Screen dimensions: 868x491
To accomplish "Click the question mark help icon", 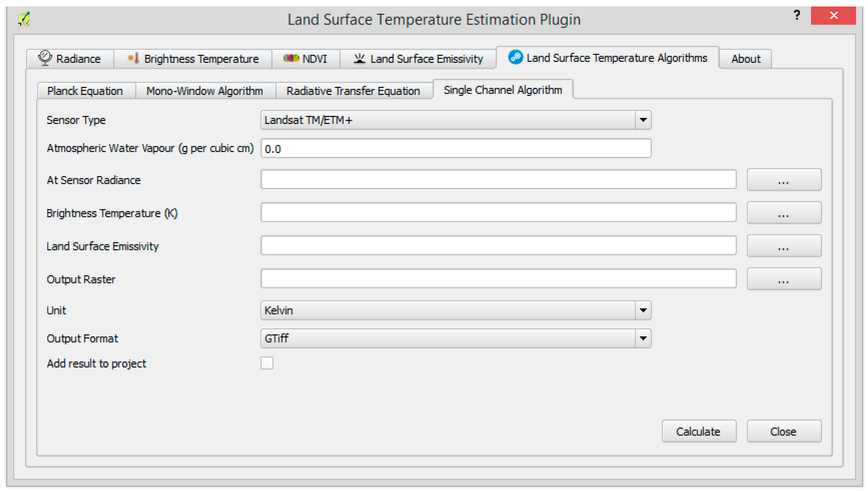I will tap(796, 15).
